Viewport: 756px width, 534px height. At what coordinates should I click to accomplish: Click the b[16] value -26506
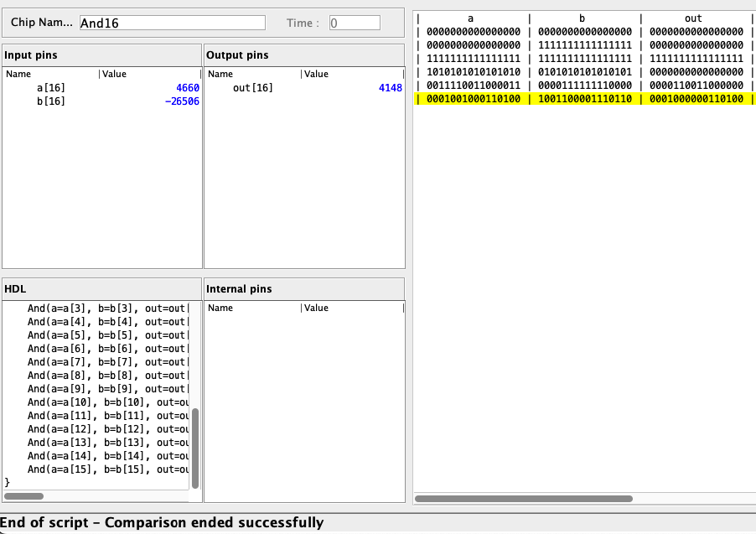tap(182, 101)
